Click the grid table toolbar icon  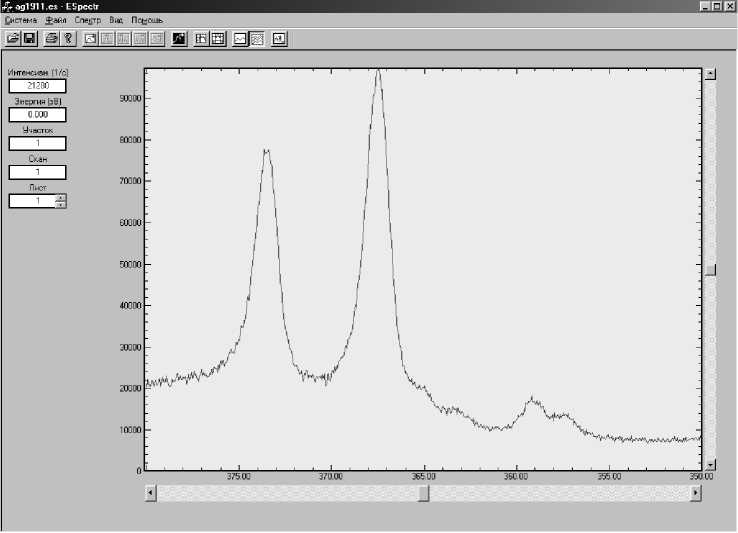tap(218, 39)
